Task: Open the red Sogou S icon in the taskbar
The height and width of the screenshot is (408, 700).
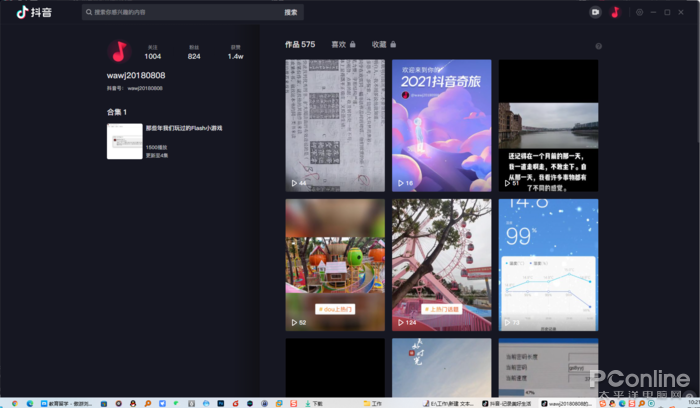Action: (293, 403)
